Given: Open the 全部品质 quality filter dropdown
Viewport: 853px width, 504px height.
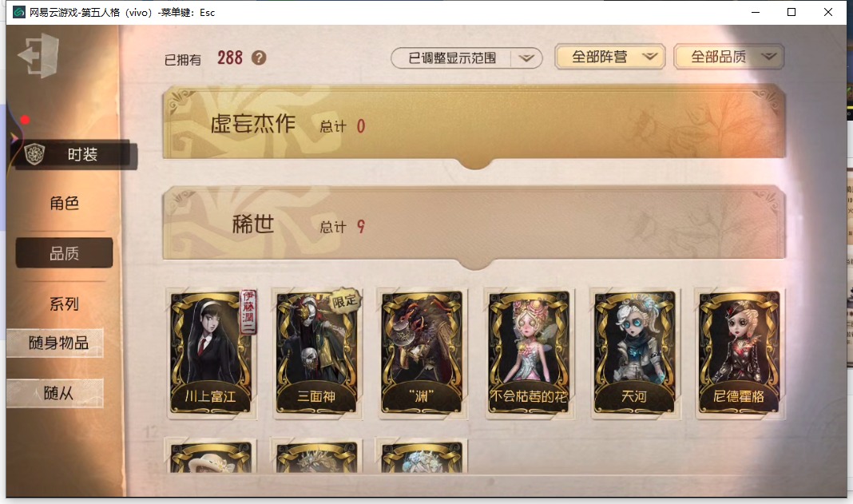Looking at the screenshot, I should pyautogui.click(x=729, y=57).
